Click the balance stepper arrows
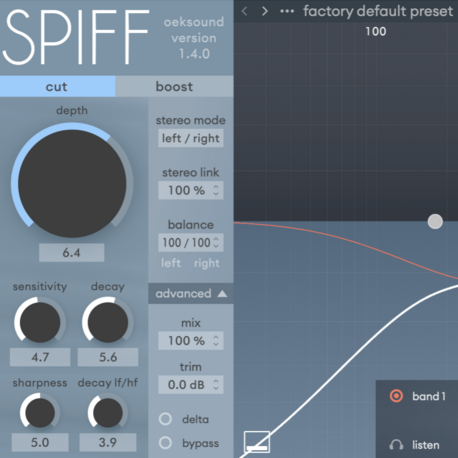This screenshot has height=458, width=458. (216, 242)
